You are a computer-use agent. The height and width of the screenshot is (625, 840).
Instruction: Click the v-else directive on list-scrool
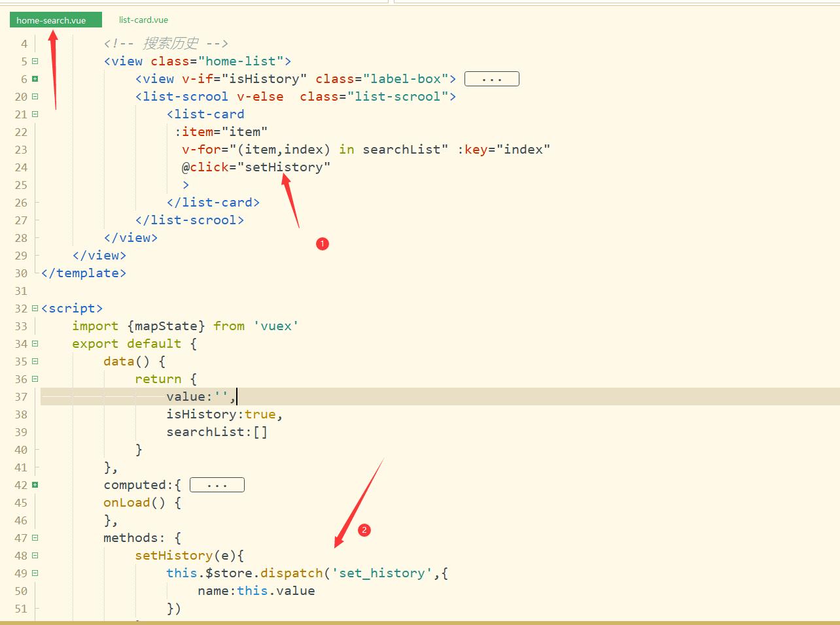pos(260,97)
